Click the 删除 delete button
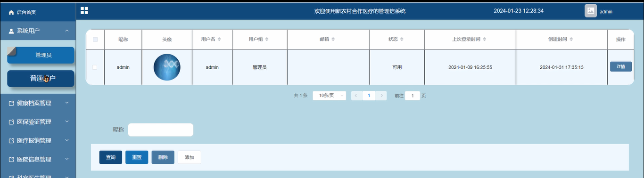Screen dimensions: 644x178 [163, 157]
